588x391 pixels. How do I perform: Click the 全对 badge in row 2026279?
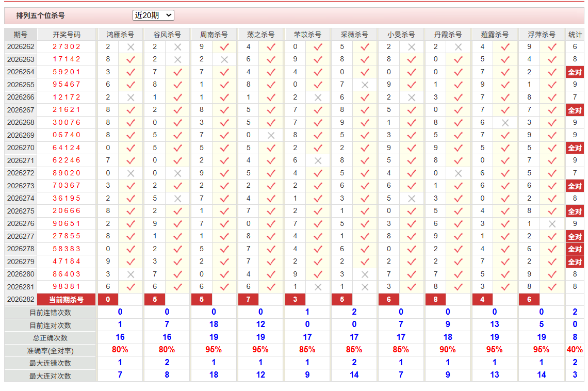[x=575, y=262]
